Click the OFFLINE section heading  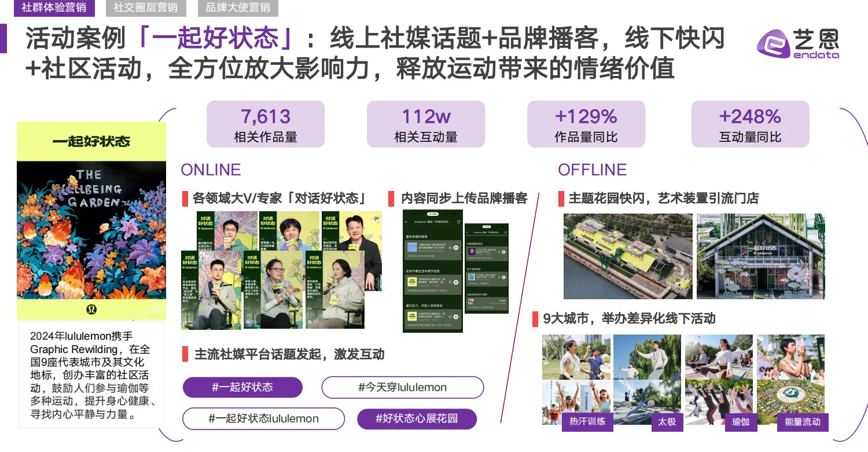593,170
